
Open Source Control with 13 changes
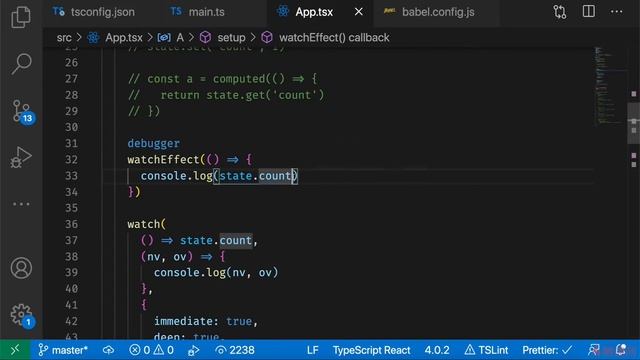tap(22, 111)
